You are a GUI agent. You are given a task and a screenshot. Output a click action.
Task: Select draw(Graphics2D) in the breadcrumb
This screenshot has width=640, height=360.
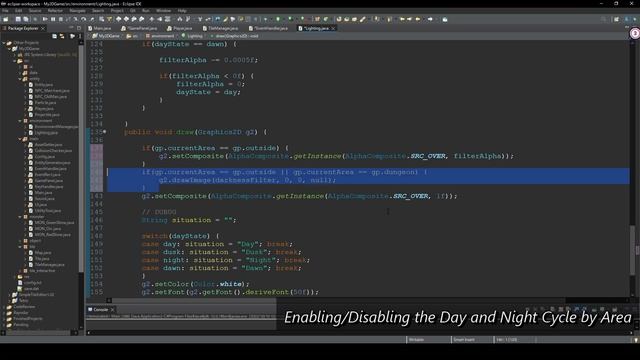(234, 36)
